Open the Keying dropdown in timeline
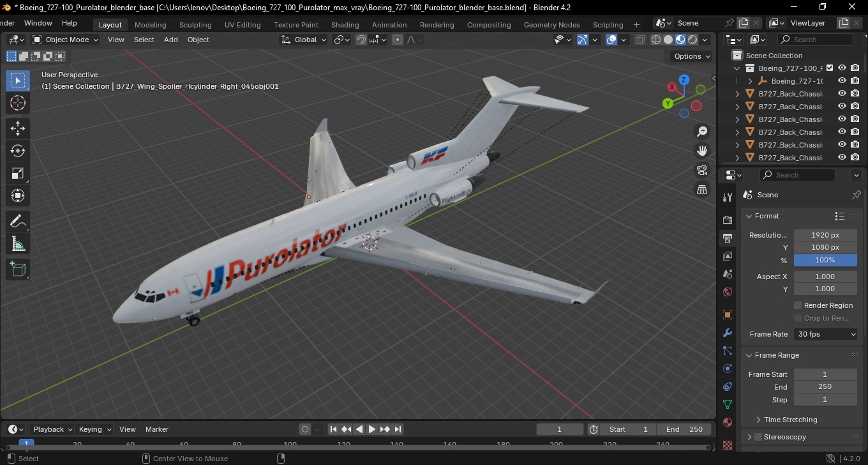 tap(94, 429)
